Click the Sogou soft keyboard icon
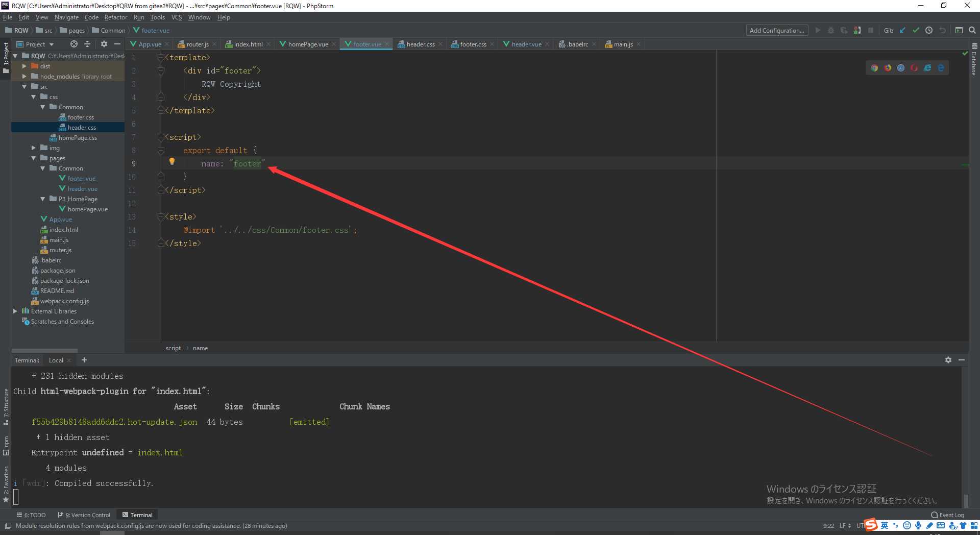 (941, 525)
